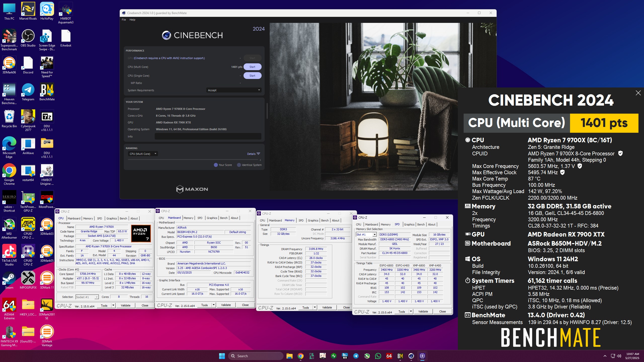Click the Cinebench panel vertical scrollbar
The width and height of the screenshot is (644, 362).
[267, 111]
